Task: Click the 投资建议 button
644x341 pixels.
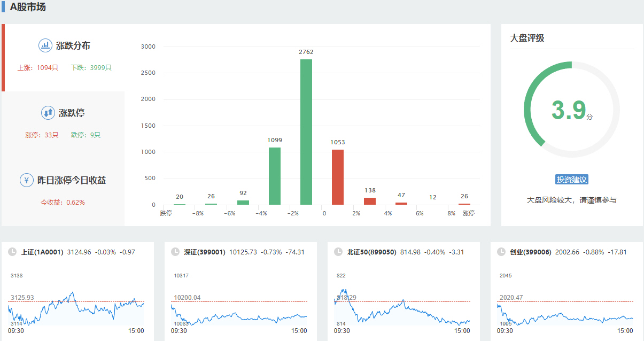Action: click(x=572, y=180)
